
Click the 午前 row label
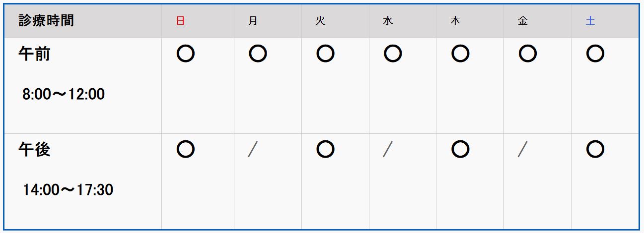pyautogui.click(x=34, y=54)
